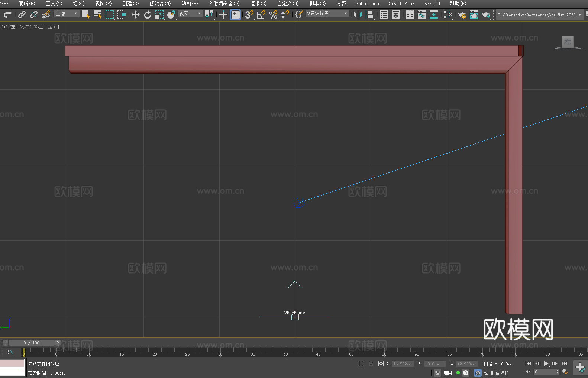The width and height of the screenshot is (588, 378).
Task: Click the Align tool icon
Action: tap(370, 14)
